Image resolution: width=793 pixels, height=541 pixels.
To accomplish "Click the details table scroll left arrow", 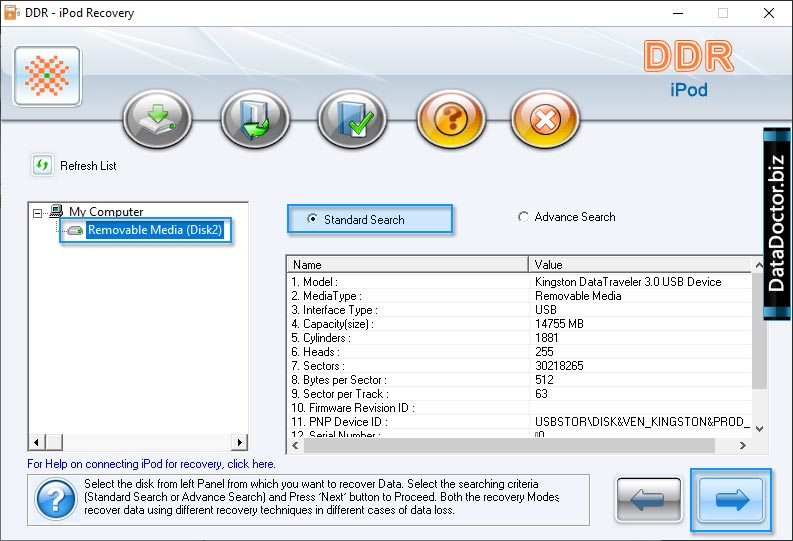I will click(295, 445).
